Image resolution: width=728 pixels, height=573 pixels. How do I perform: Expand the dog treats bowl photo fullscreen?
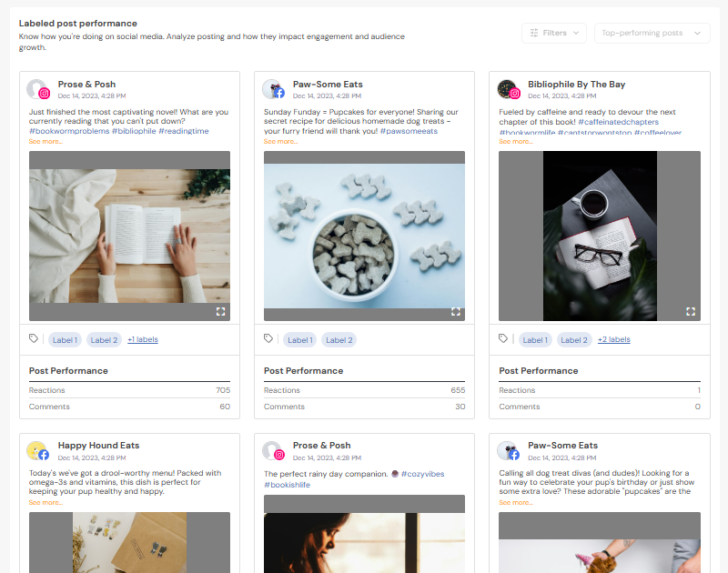(x=456, y=312)
